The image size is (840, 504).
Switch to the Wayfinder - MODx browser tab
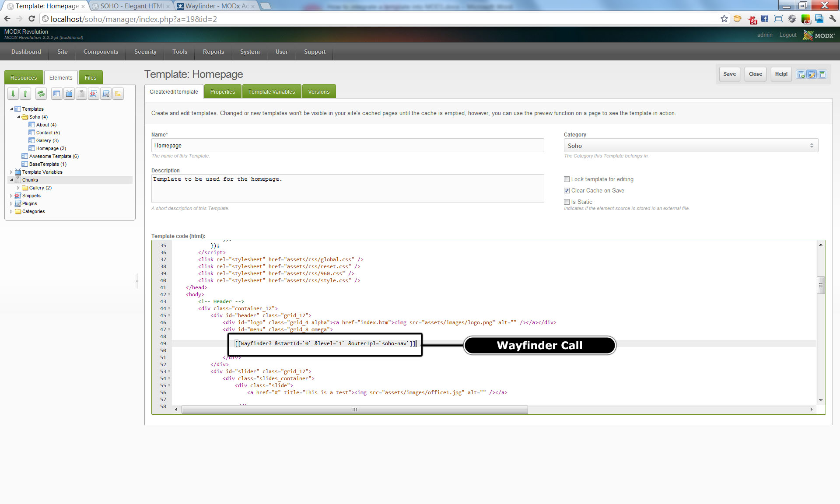click(216, 6)
